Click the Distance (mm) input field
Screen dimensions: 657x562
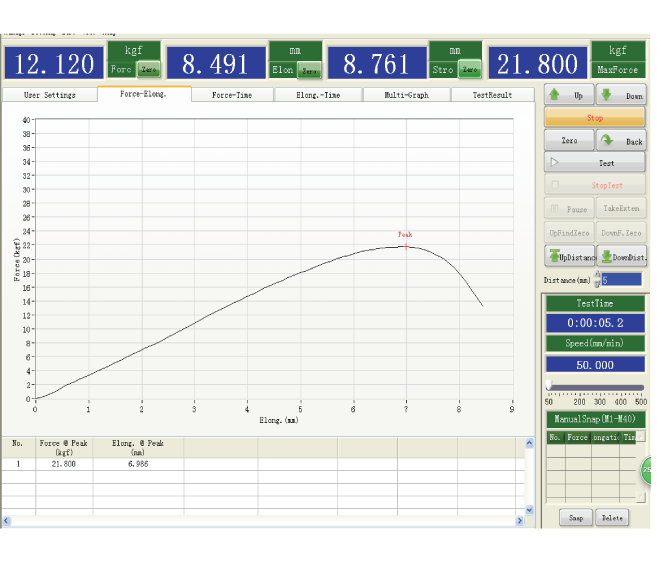coord(621,280)
